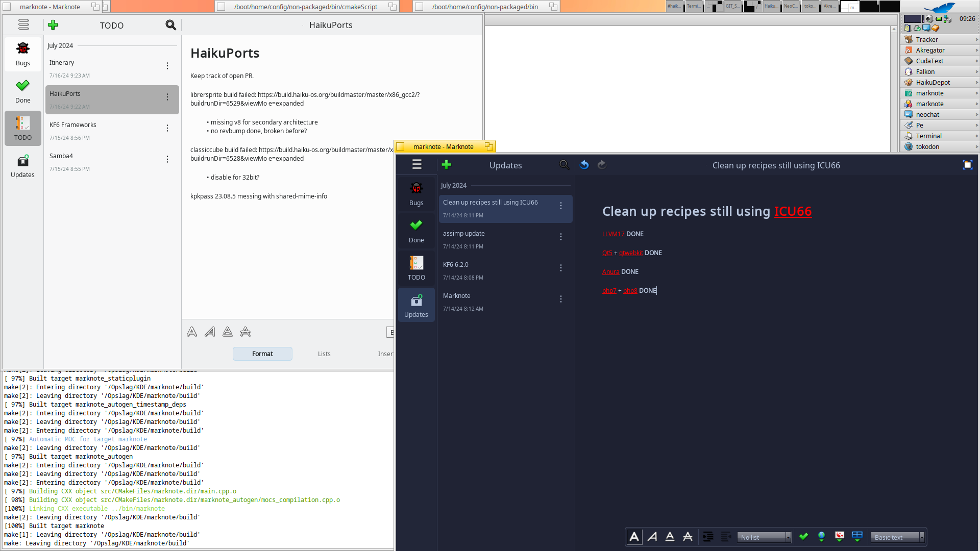The height and width of the screenshot is (551, 980).
Task: Select yellow marknote - Marknote title tab
Action: [444, 146]
